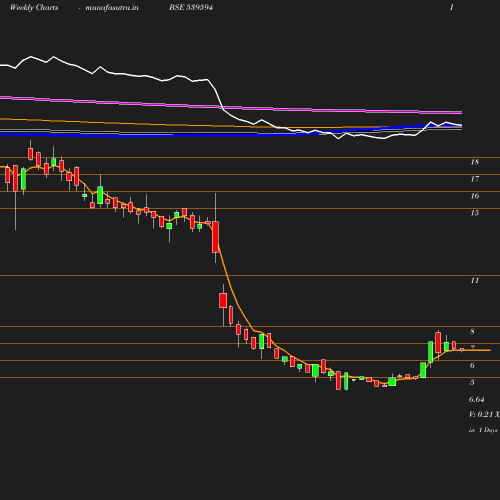This screenshot has width=500, height=500.
Task: Click the current price value 6.64
Action: coord(476,399)
